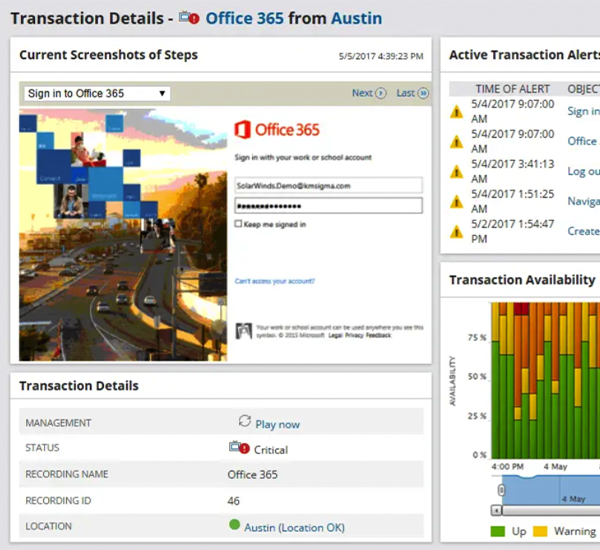Click the blue timeline overview area

coord(551,491)
